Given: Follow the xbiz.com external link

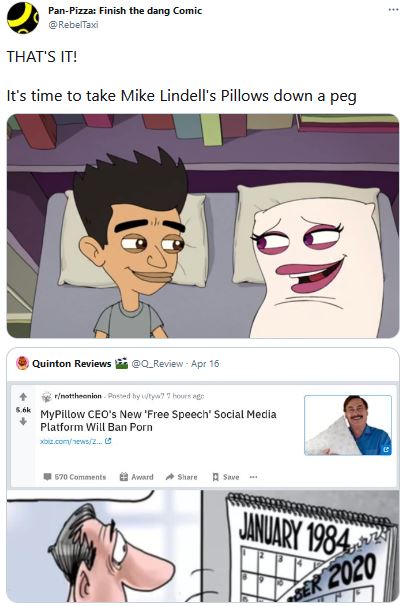Looking at the screenshot, I should click(76, 441).
